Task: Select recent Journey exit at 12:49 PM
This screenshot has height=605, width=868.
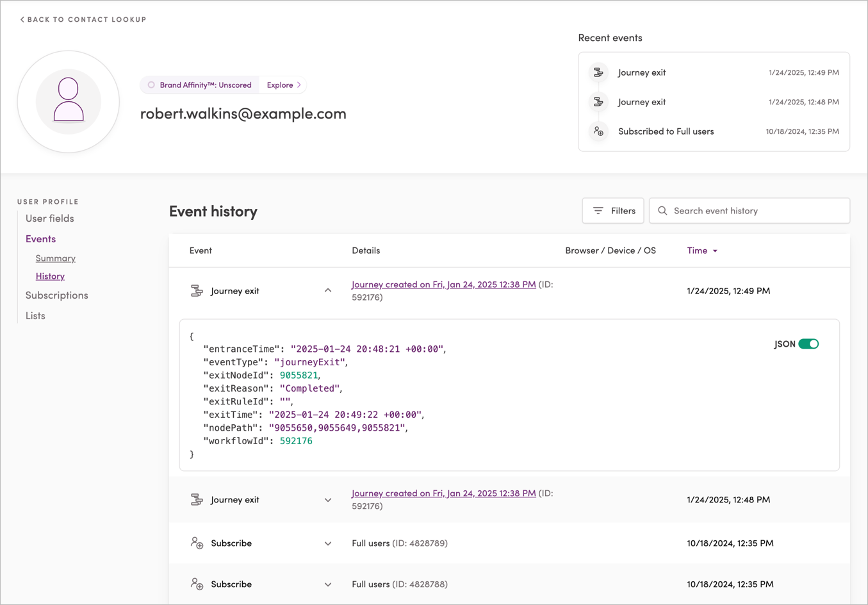Action: (x=714, y=72)
